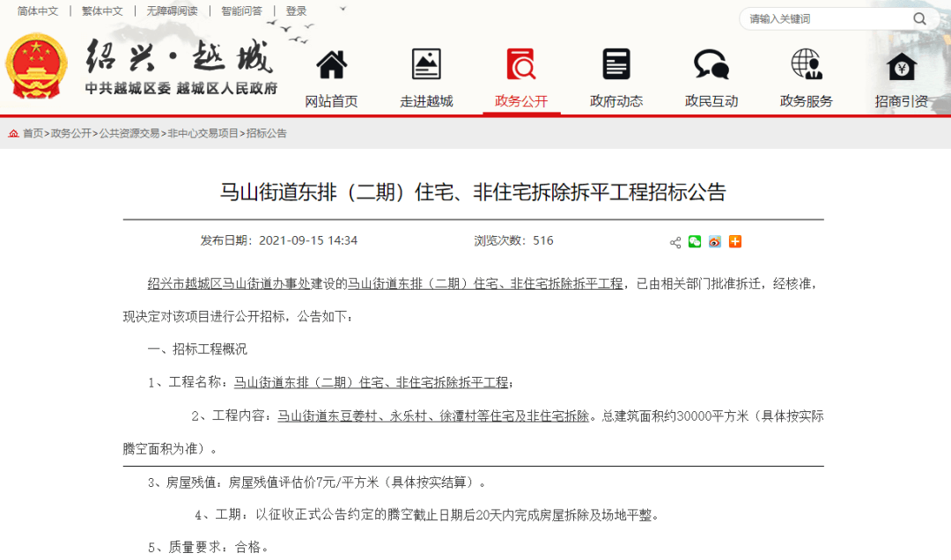The height and width of the screenshot is (560, 951).
Task: Select the 网站首页 home icon
Action: pyautogui.click(x=332, y=63)
